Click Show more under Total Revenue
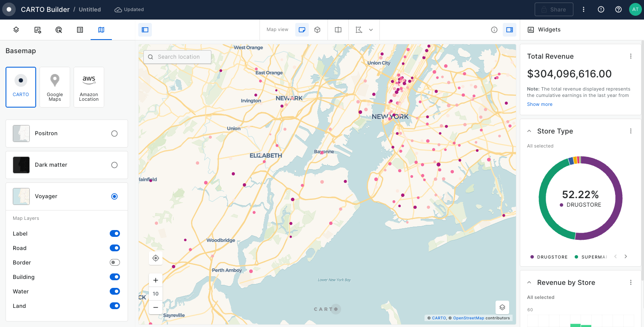Screen dimensions: 644x327 540,104
